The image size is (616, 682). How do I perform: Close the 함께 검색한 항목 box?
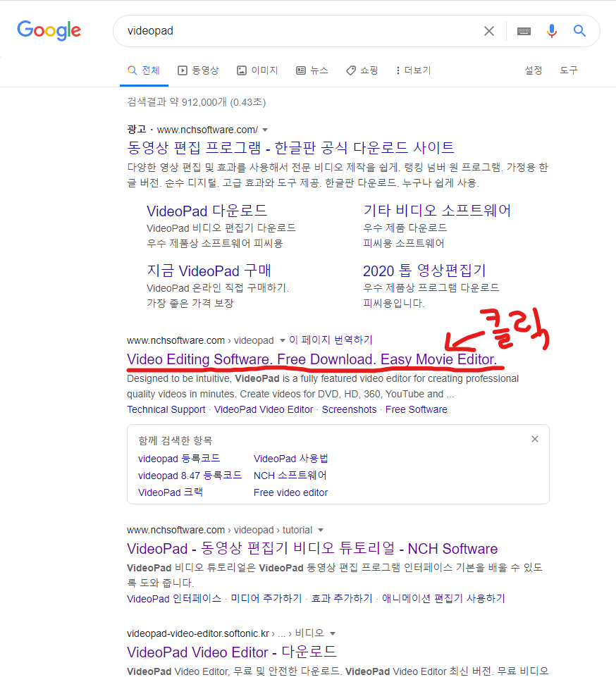(535, 439)
